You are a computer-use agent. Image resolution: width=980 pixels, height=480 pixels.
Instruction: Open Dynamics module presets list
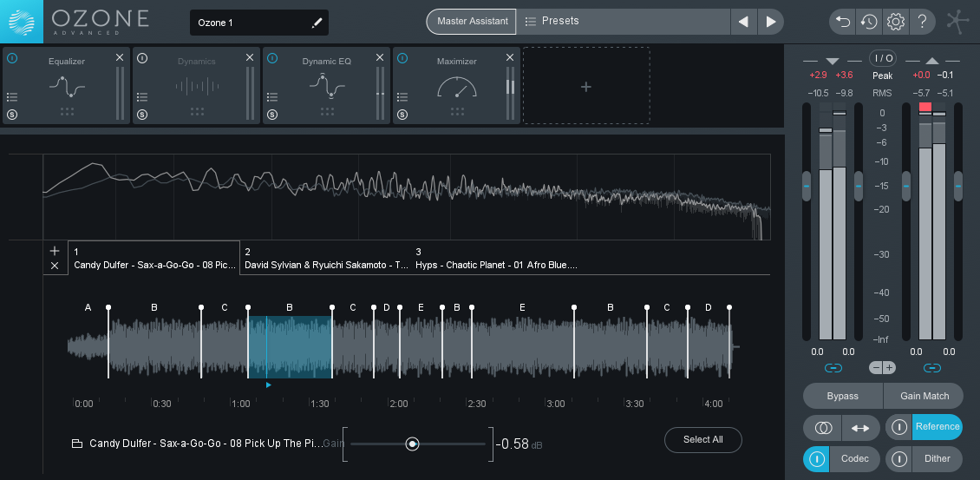142,97
